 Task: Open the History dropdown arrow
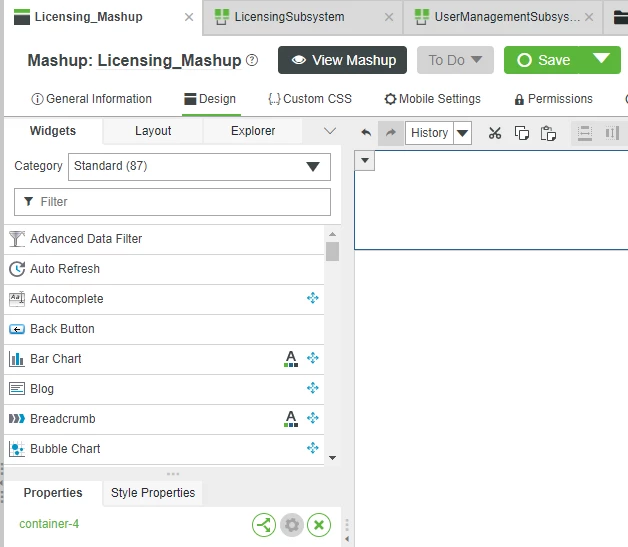pos(463,133)
